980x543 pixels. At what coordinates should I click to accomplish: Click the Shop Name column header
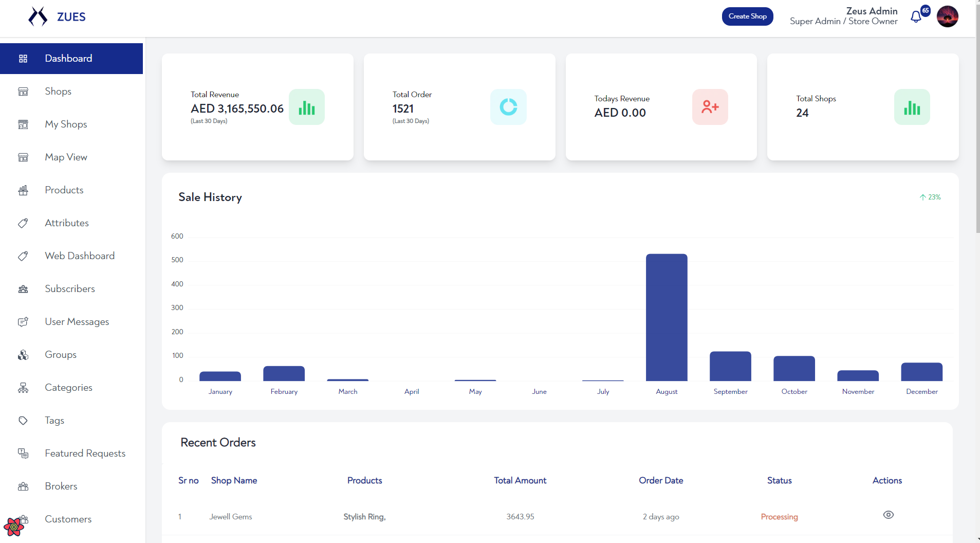(x=234, y=480)
